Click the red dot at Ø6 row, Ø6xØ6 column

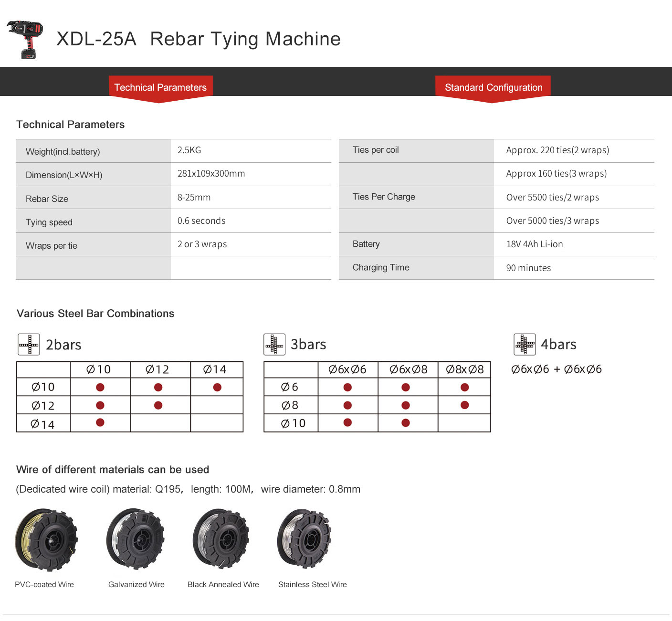tap(347, 387)
